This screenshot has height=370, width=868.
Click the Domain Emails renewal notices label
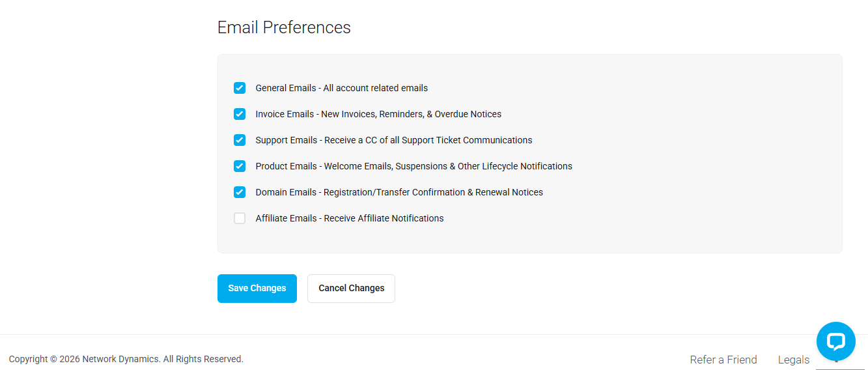(x=399, y=192)
